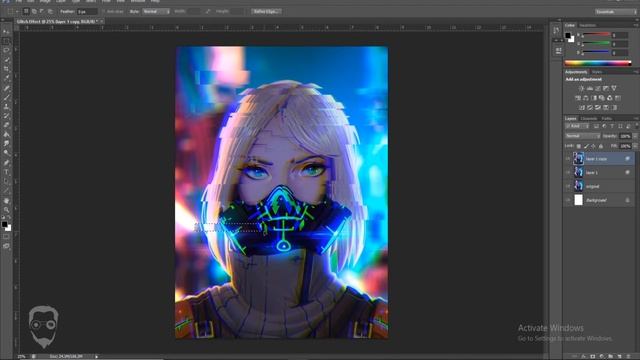Screen dimensions: 640x360
Task: Switch to the Styles tab
Action: [x=597, y=72]
